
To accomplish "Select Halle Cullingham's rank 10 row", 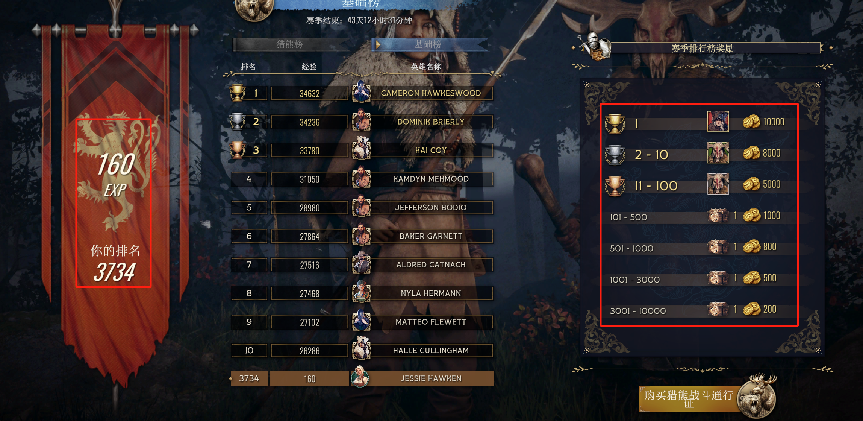I will point(362,350).
